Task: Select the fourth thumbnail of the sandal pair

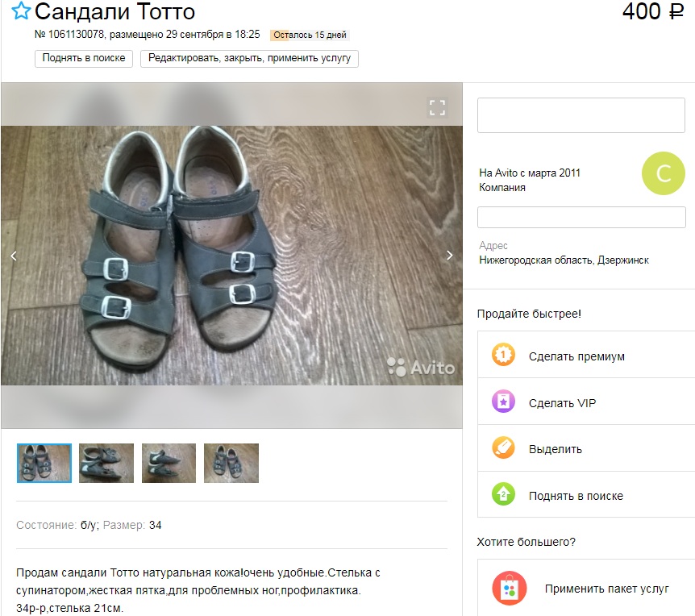Action: click(231, 463)
